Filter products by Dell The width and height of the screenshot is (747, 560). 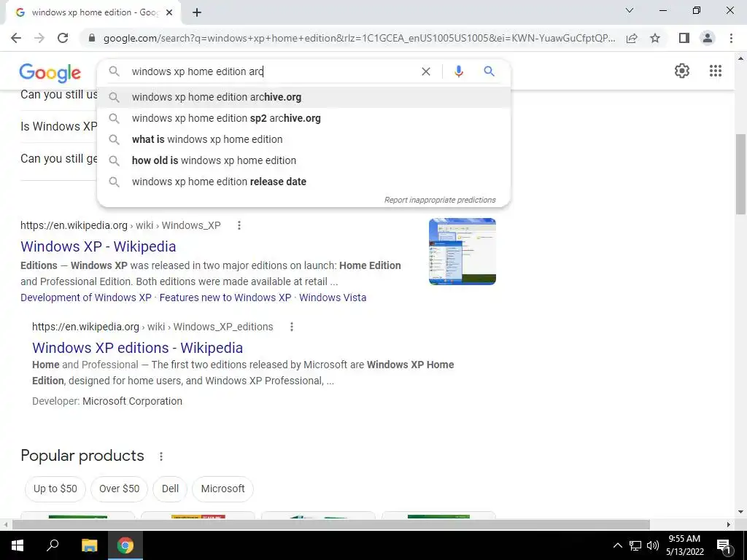coord(170,489)
